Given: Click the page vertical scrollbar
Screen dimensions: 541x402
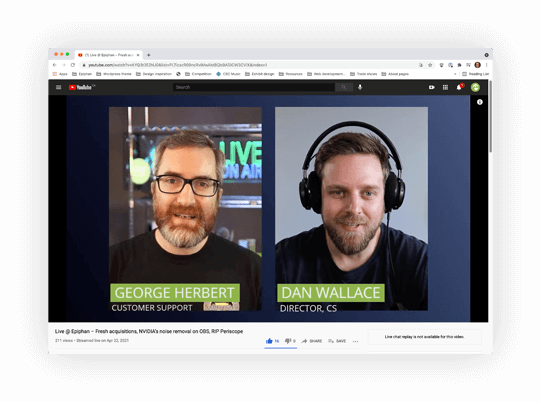Looking at the screenshot, I should coord(490,117).
